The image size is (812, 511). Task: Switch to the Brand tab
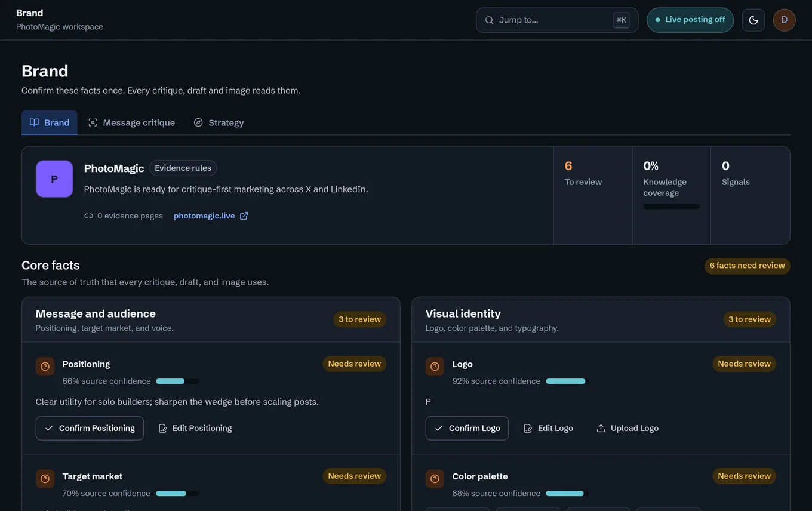pos(50,122)
